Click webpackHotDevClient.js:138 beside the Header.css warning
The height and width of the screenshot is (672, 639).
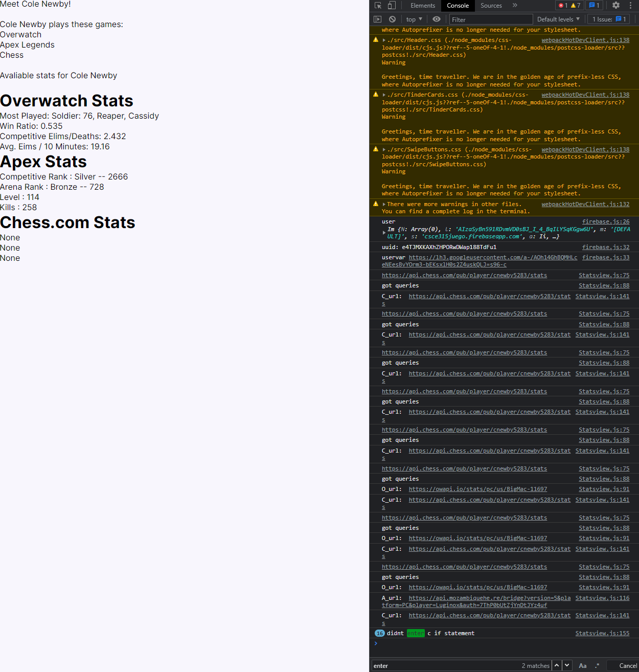click(x=586, y=40)
